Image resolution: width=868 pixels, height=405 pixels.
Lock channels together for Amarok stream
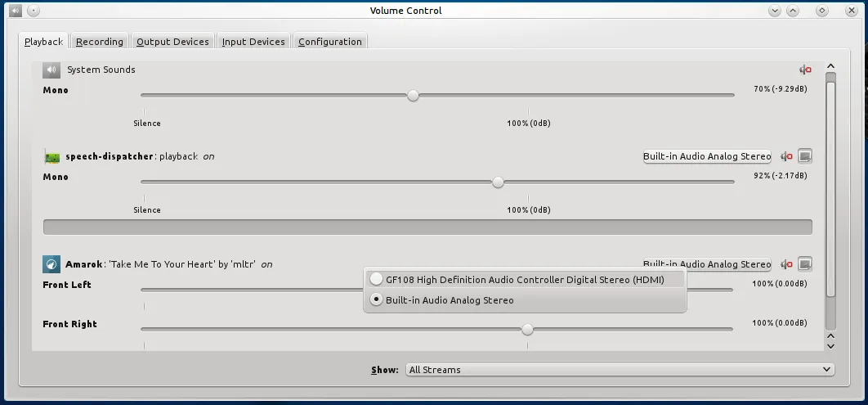(x=805, y=264)
